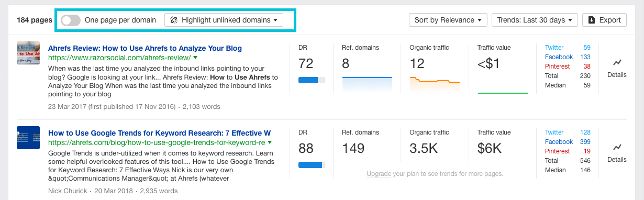Click thumbnail of Google Trends article
Viewport: 644px width, 200px height.
28,138
